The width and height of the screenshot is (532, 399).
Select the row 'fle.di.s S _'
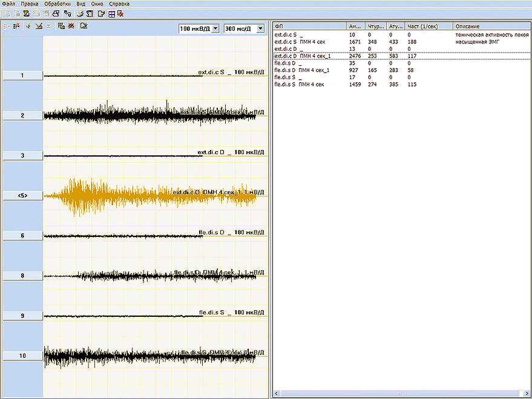402,77
